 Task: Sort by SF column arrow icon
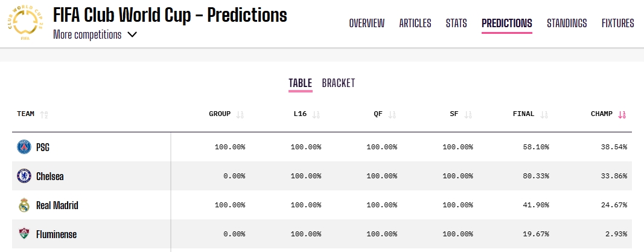pos(468,114)
